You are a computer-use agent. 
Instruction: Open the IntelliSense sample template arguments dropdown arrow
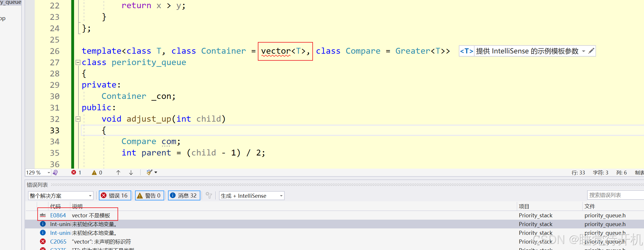pyautogui.click(x=584, y=51)
